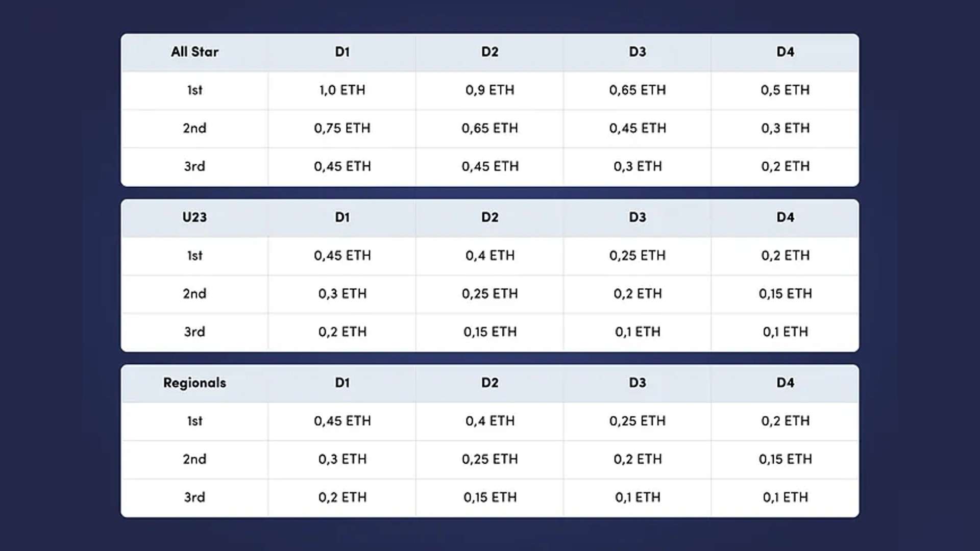Click the D3 header in All Star table
Image resolution: width=980 pixels, height=551 pixels.
click(637, 52)
